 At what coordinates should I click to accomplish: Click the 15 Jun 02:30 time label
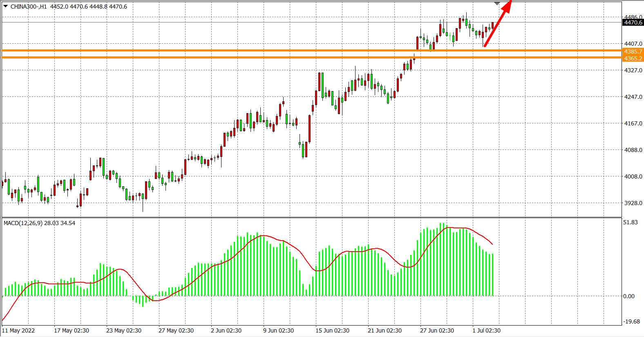(332, 330)
